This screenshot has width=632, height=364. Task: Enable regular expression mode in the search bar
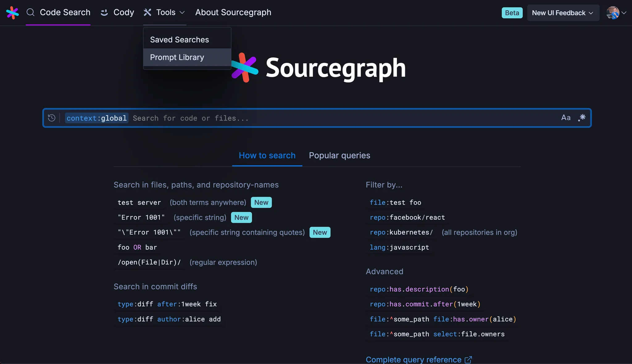pyautogui.click(x=582, y=118)
